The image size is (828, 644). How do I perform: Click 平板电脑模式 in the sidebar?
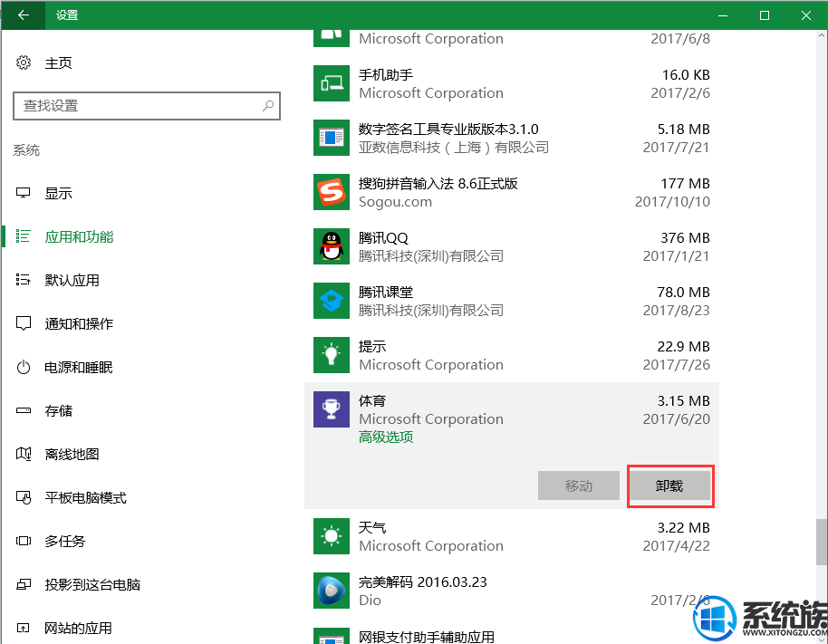click(x=85, y=497)
